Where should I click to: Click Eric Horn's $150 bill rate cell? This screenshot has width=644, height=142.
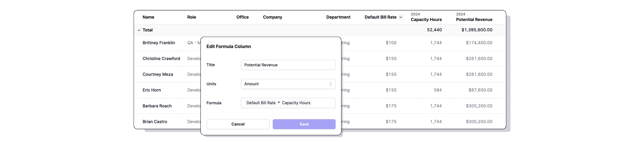(391, 90)
